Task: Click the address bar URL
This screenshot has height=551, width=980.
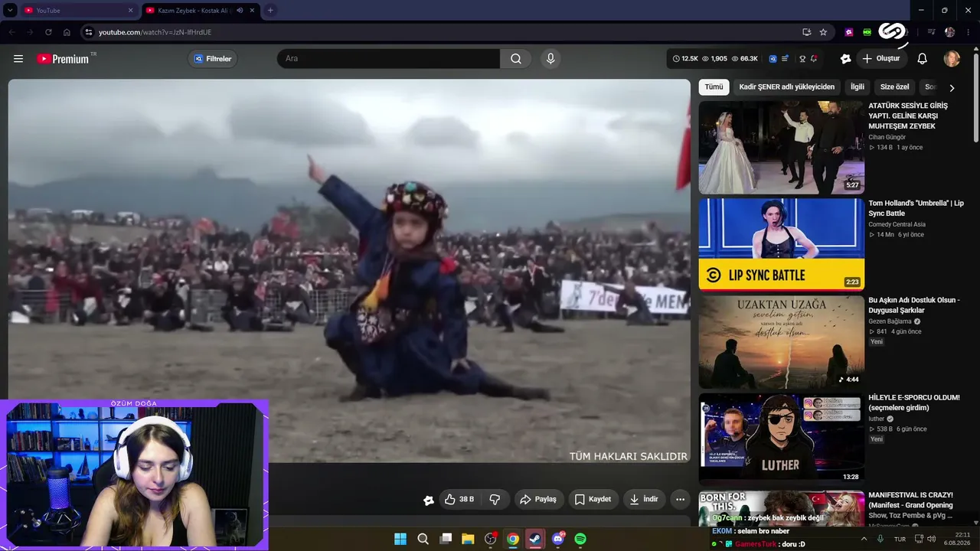Action: point(155,32)
